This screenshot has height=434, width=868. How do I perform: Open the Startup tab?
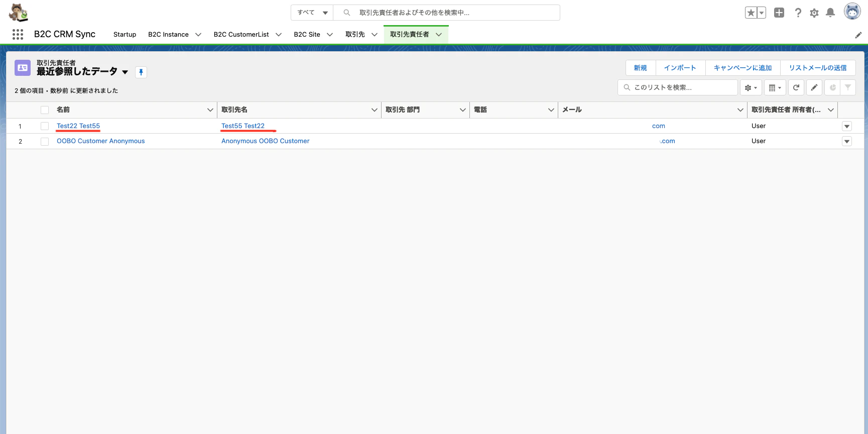(125, 35)
